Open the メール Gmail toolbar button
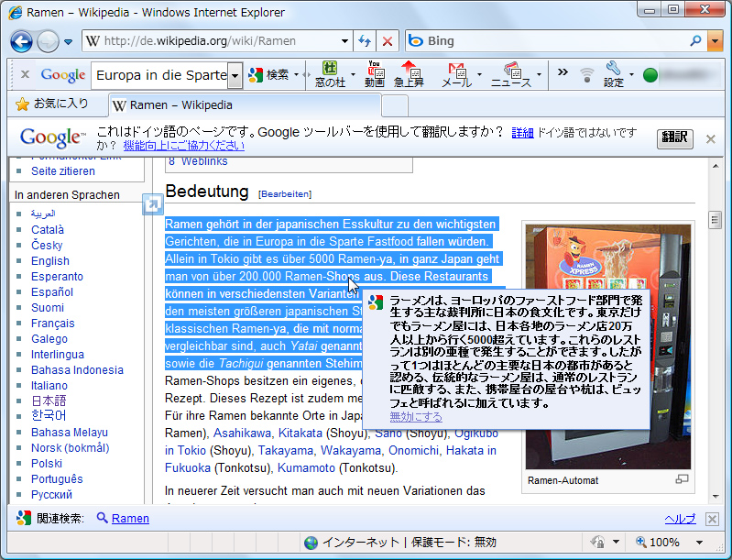Screen dimensions: 732x560 456,74
